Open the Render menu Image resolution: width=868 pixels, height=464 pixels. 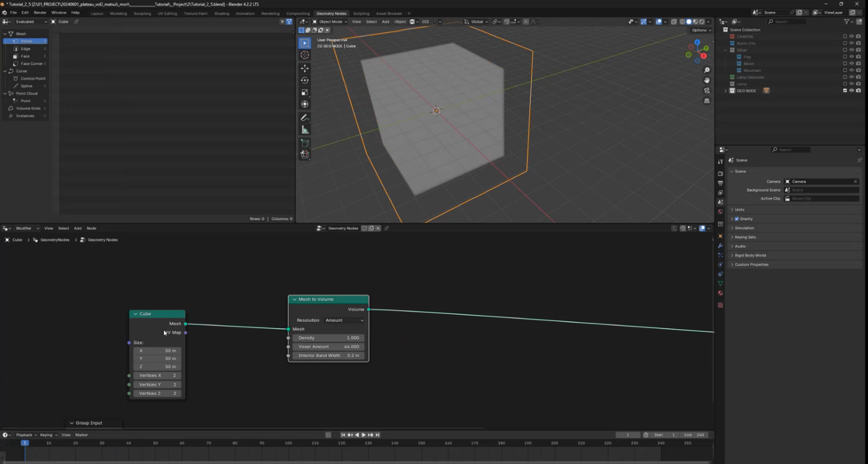pos(40,12)
